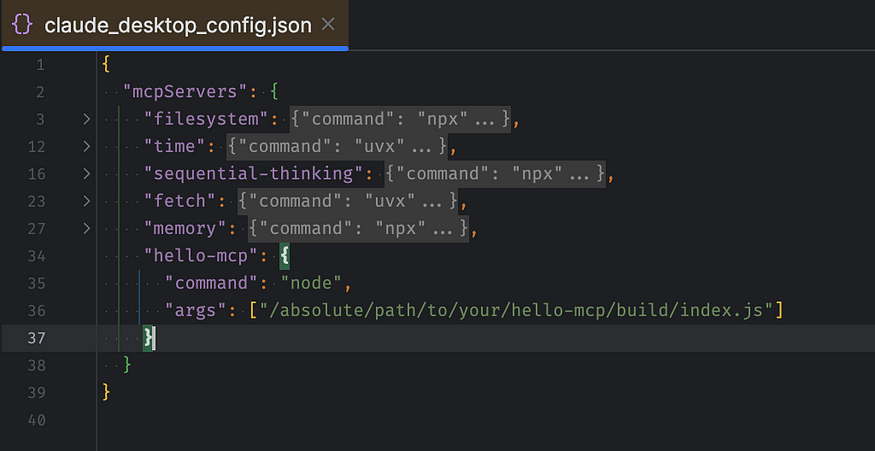Click the folded placeholder of "time" entry
The width and height of the screenshot is (875, 451).
[423, 147]
